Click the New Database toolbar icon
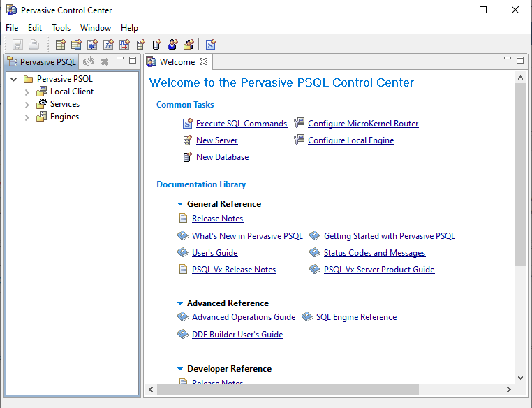 coord(156,45)
